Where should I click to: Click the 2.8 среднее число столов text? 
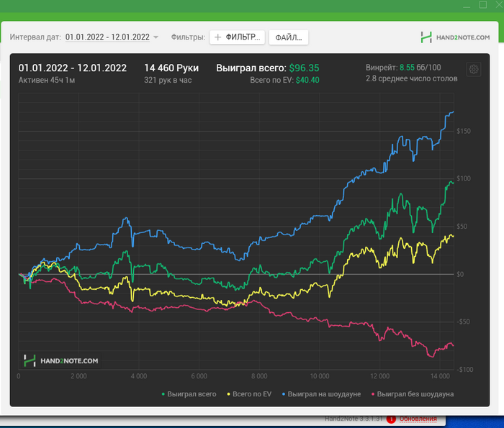(411, 78)
